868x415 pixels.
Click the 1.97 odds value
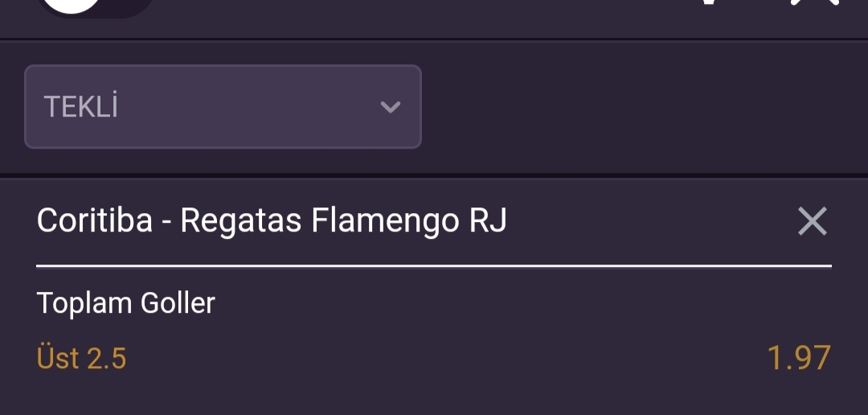pos(799,357)
